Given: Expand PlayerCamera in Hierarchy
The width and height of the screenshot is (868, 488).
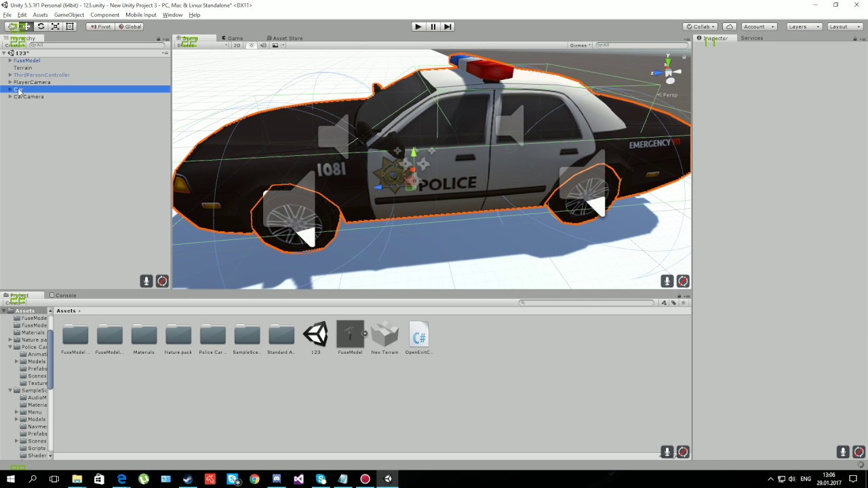Looking at the screenshot, I should [x=10, y=82].
